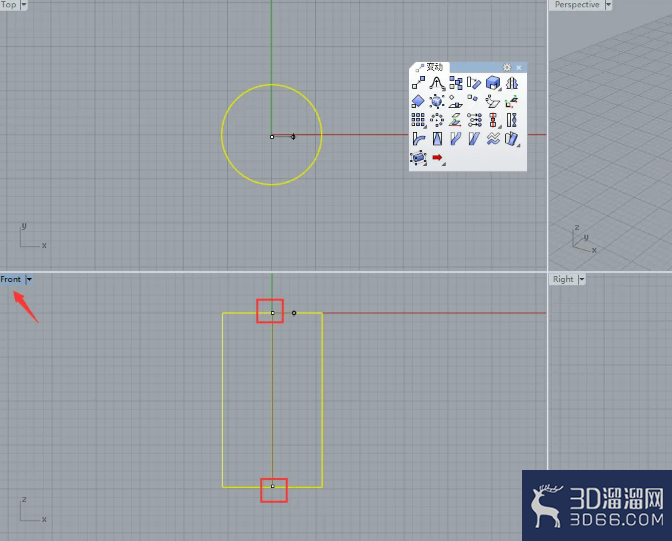Activate the Front viewport title
The height and width of the screenshot is (541, 672).
click(x=11, y=280)
